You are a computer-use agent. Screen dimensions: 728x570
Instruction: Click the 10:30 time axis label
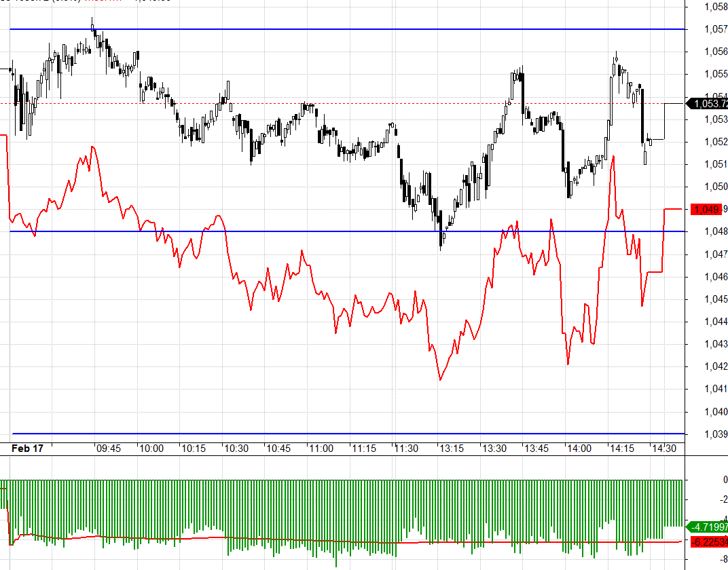tap(236, 449)
